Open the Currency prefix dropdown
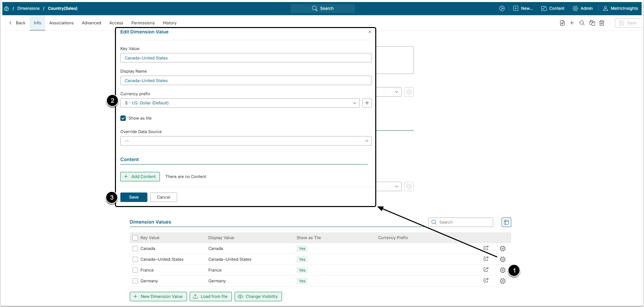This screenshot has height=307, width=644. pos(240,103)
